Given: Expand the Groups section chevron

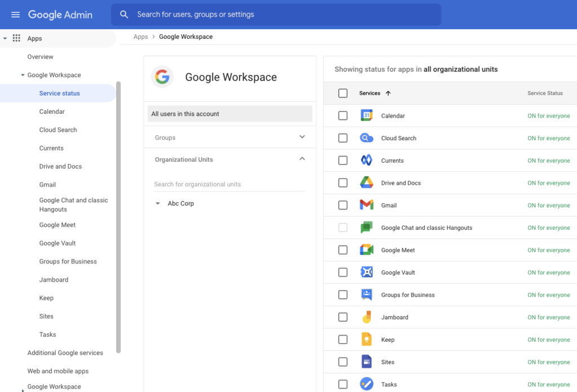Looking at the screenshot, I should (x=302, y=137).
